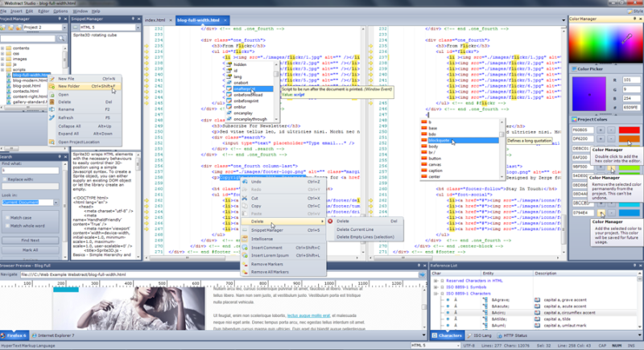The width and height of the screenshot is (644, 350).
Task: Choose Open Project Location
Action: (85, 142)
